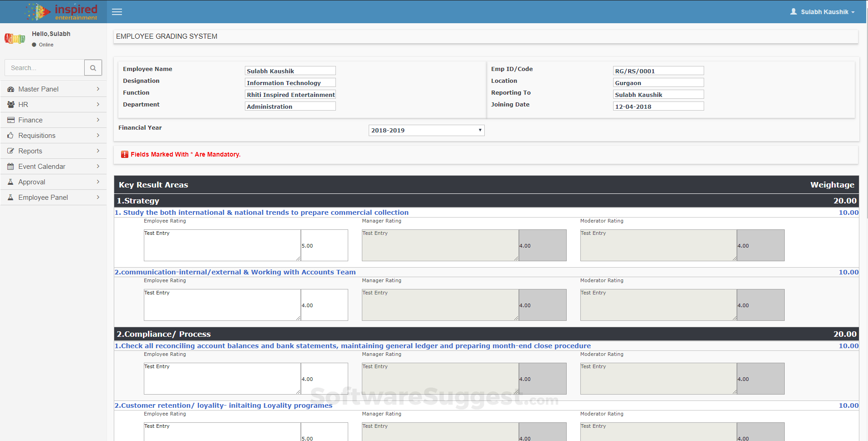
Task: Click the HR people icon
Action: [x=10, y=105]
